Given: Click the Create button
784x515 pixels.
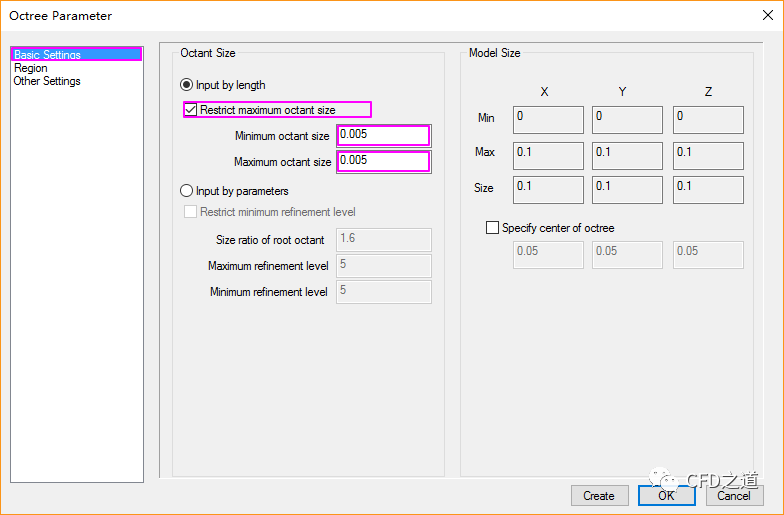Looking at the screenshot, I should tap(599, 495).
